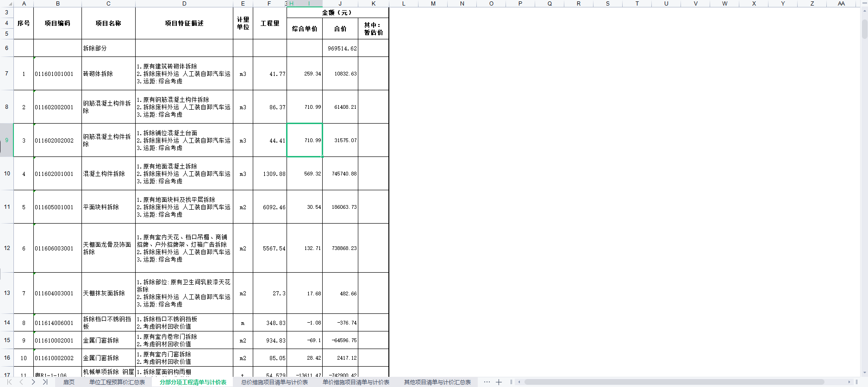Click the vertical scrollbar down arrow
The width and height of the screenshot is (868, 387).
click(x=864, y=373)
